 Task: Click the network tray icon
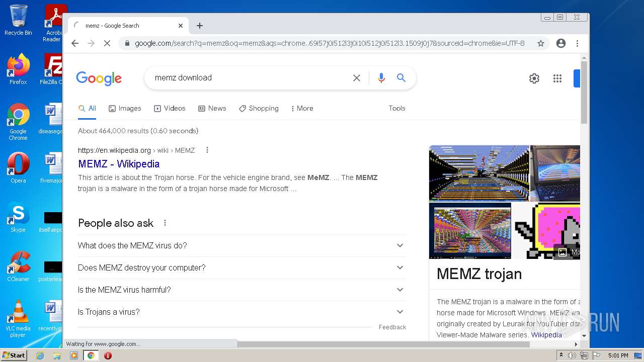click(x=584, y=355)
